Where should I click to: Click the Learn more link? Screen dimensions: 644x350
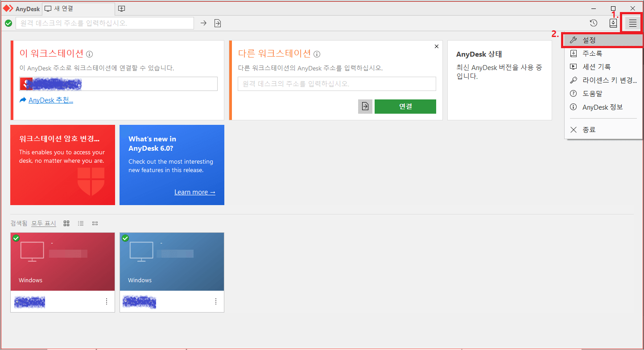tap(194, 192)
